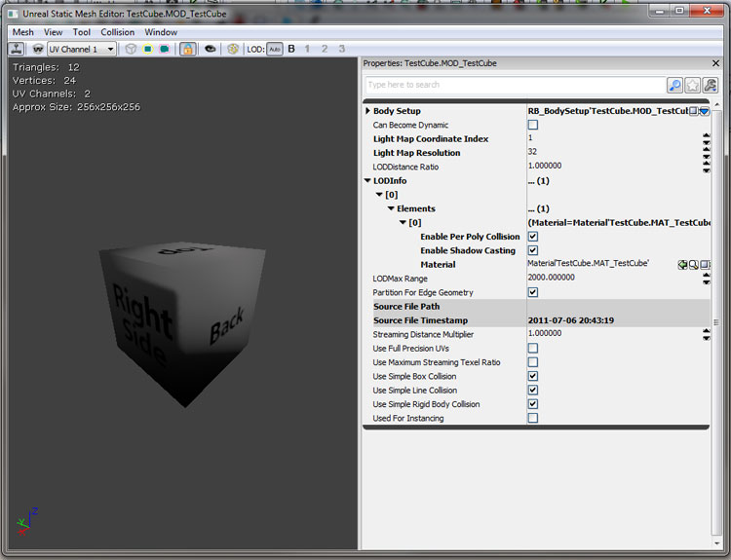Viewport: 731px width, 560px height.
Task: Open the Collision menu
Action: [118, 32]
